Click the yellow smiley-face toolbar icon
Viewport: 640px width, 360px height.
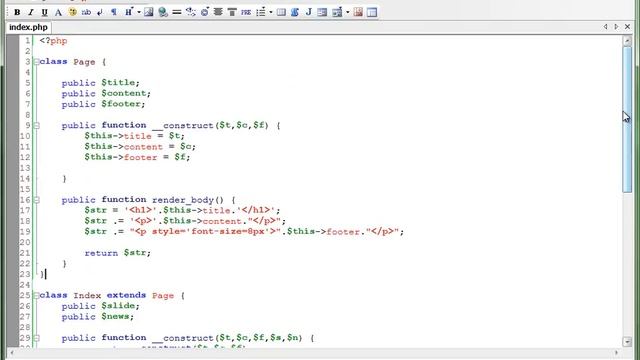tap(73, 12)
